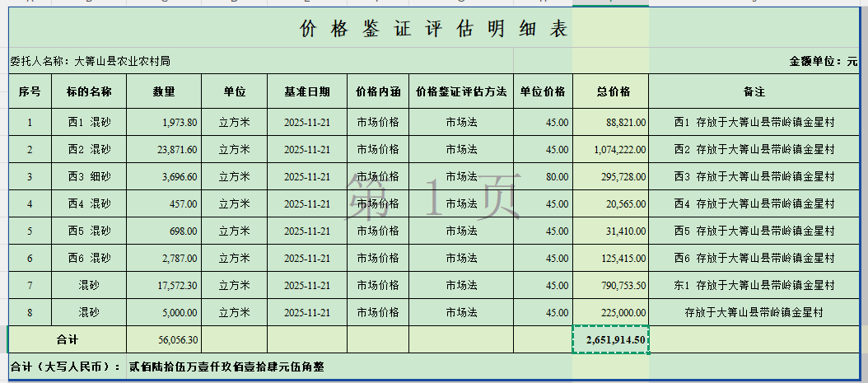Screen dimensions: 868x383
Task: Click the 数量 header cell
Action: coord(165,92)
